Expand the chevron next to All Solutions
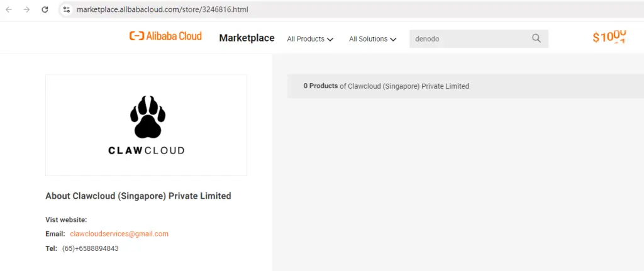 coord(393,40)
